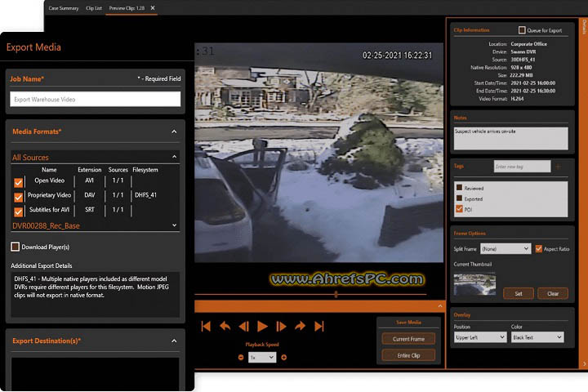Click the Swann DVR device value
Screen dimensions: 588x392
[x=523, y=51]
